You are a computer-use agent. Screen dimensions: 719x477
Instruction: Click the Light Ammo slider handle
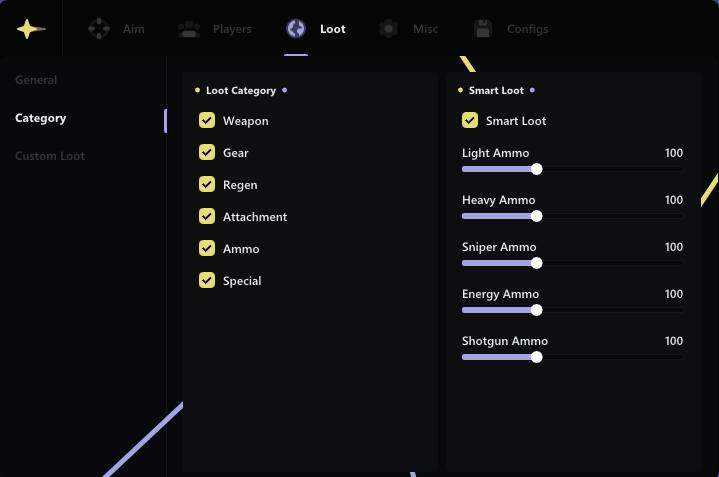pyautogui.click(x=536, y=169)
